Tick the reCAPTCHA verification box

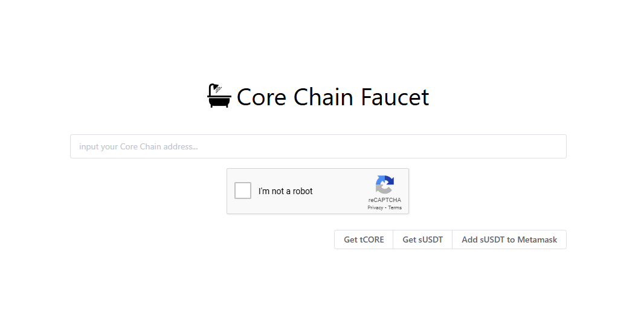(243, 191)
